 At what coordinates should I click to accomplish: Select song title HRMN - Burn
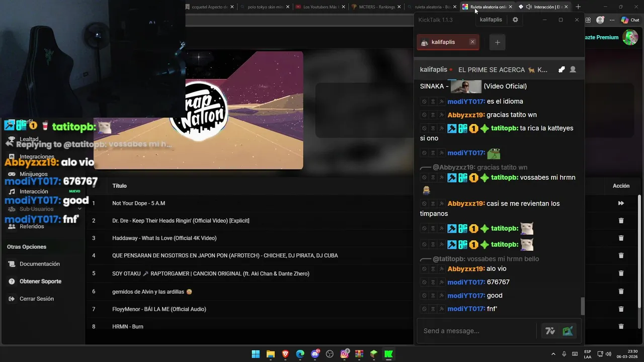click(x=128, y=326)
